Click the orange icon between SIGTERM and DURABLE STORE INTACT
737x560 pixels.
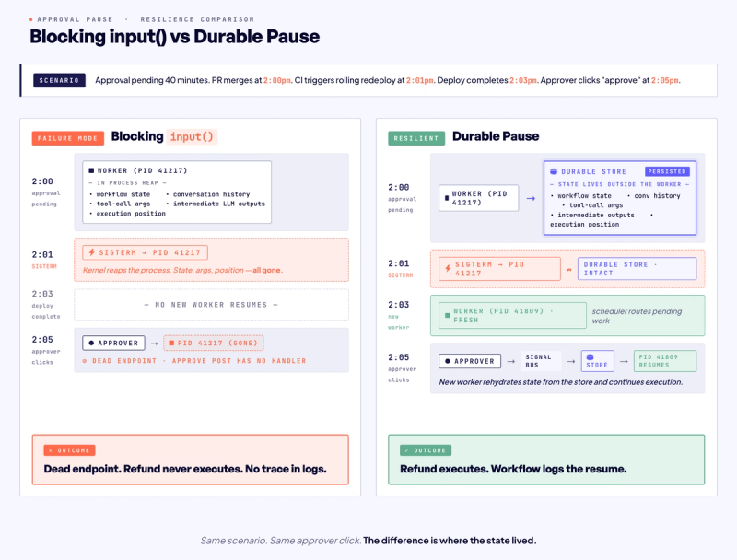[569, 270]
